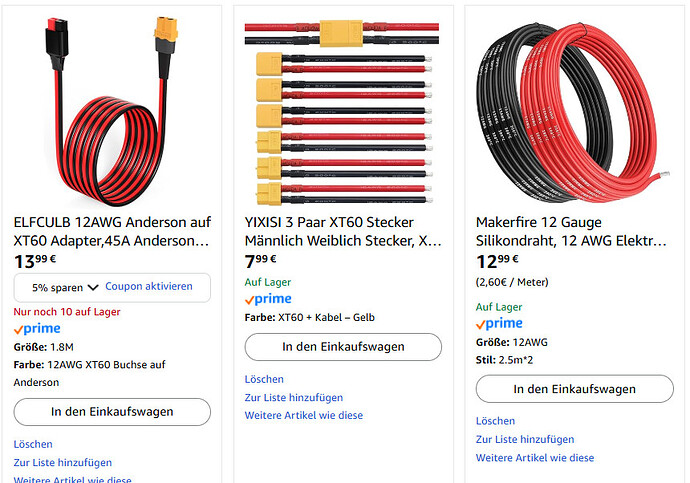Open the Makerfire silicone wire product image
This screenshot has height=483, width=690.
tap(574, 108)
